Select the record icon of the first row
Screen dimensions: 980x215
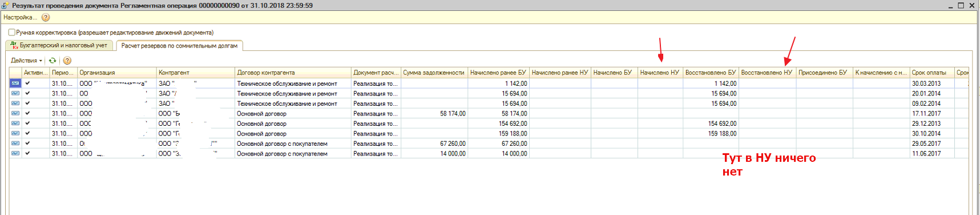[x=15, y=83]
